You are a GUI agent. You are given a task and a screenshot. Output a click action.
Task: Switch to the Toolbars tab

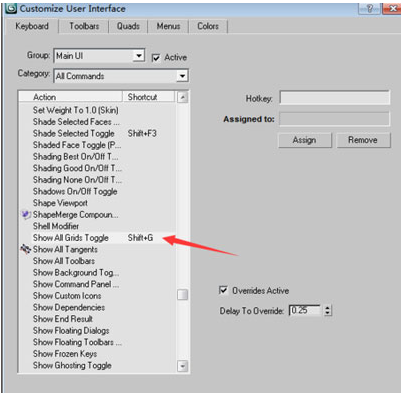click(84, 26)
